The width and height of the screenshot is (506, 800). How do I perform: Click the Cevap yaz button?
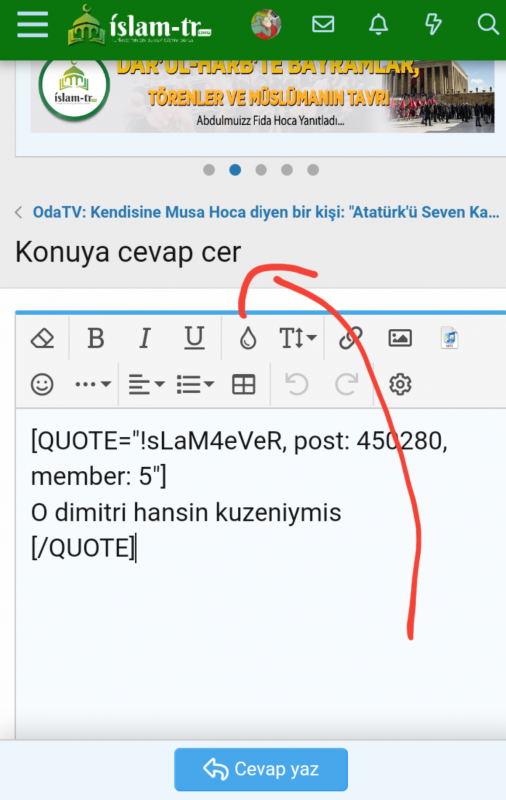coord(261,769)
